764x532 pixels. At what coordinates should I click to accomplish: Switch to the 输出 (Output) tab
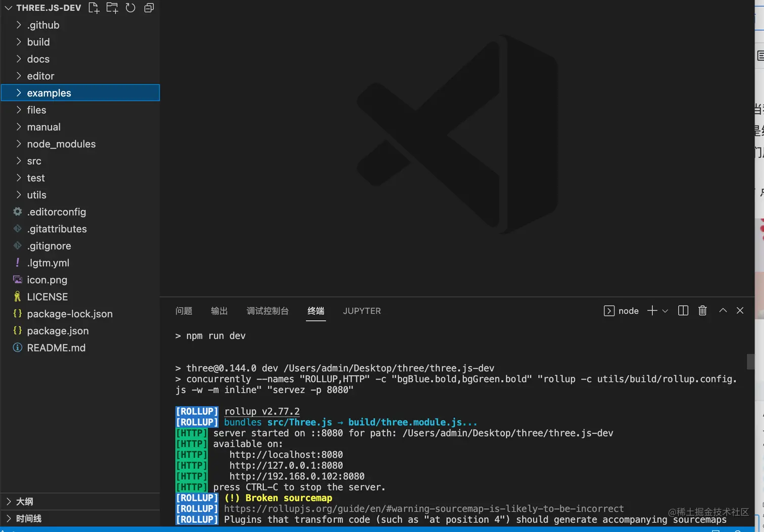(x=219, y=311)
